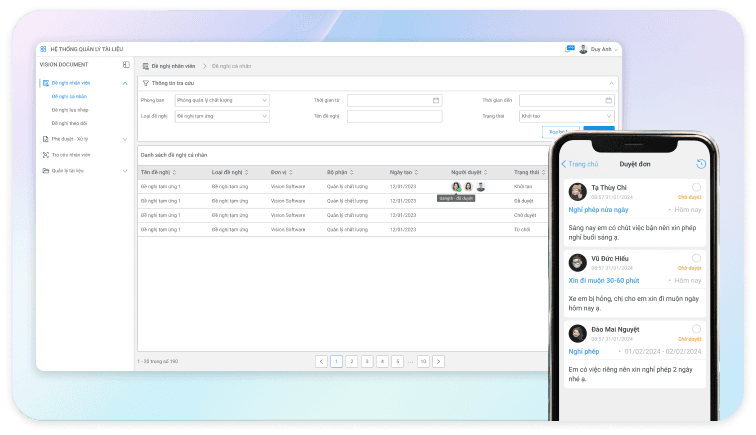
Task: Open the history clock icon on phone
Action: pos(700,164)
